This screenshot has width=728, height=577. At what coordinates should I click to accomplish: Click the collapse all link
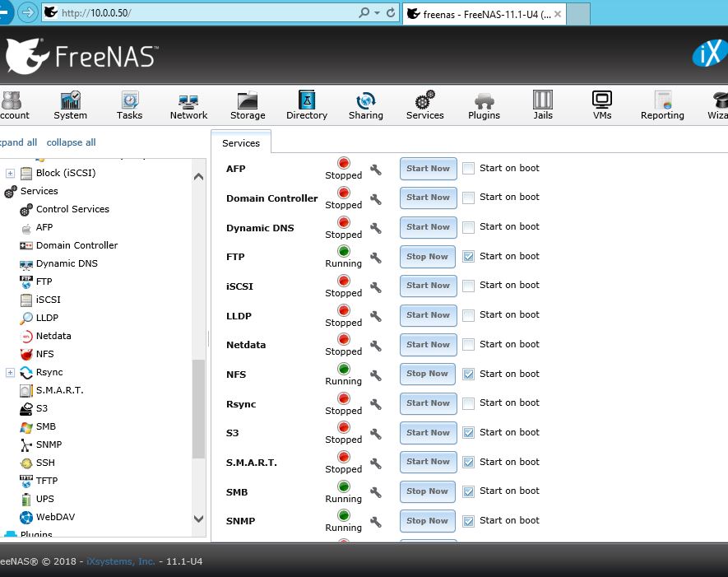click(x=71, y=142)
